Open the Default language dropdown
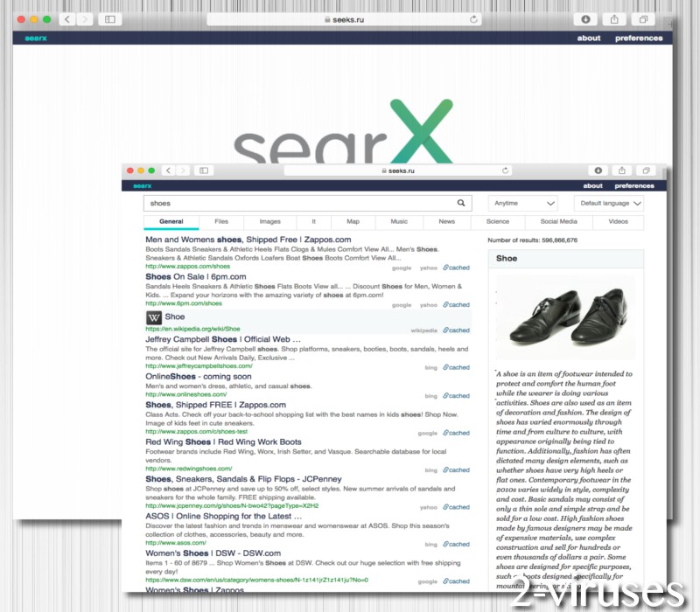 (x=610, y=203)
